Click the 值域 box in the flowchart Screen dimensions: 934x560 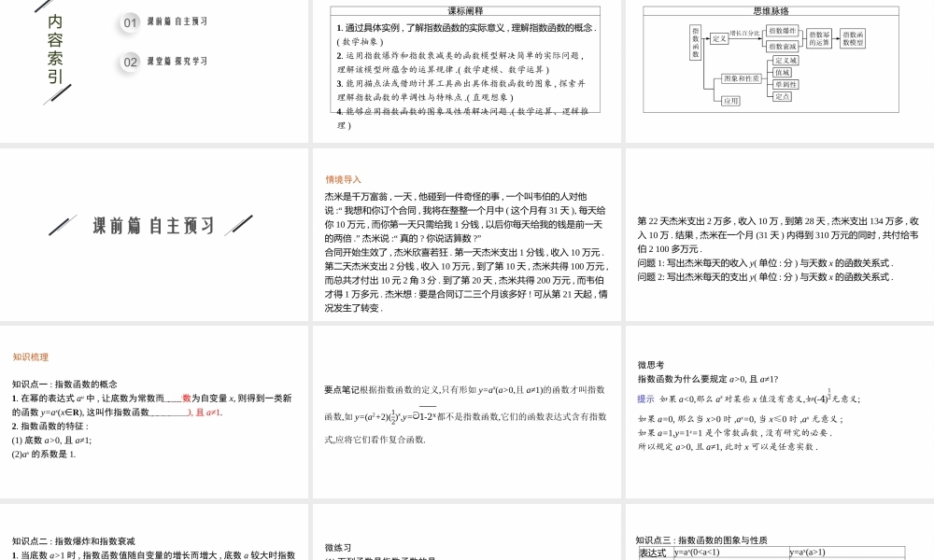coord(783,73)
